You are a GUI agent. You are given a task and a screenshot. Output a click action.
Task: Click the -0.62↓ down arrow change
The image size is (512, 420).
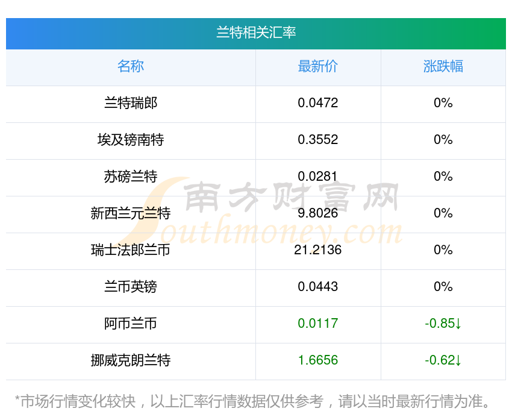[443, 360]
